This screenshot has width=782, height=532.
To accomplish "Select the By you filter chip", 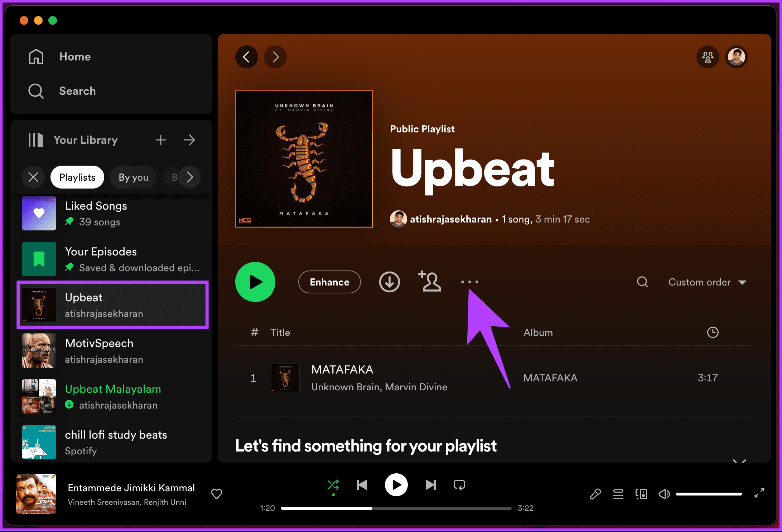I will [134, 177].
